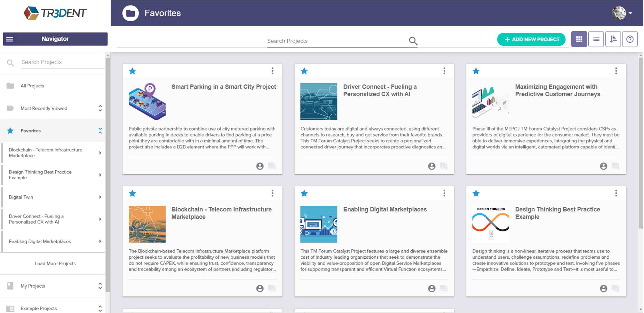Switch to list view layout
Image resolution: width=644 pixels, height=313 pixels.
[596, 39]
